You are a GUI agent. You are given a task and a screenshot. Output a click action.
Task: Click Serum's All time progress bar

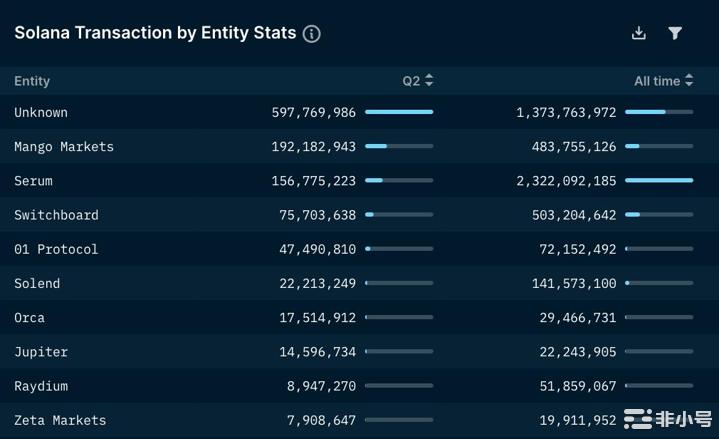[659, 180]
